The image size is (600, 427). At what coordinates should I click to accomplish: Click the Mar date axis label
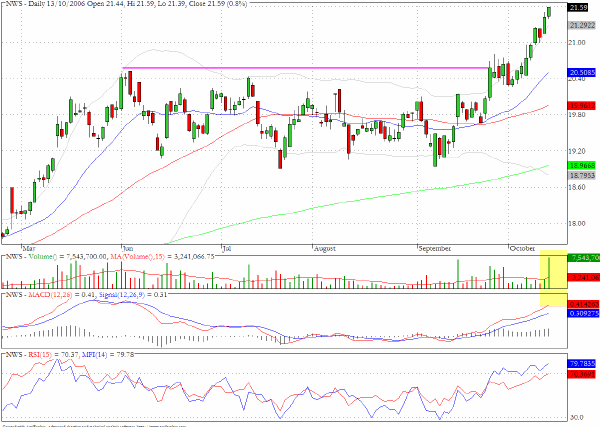click(29, 248)
